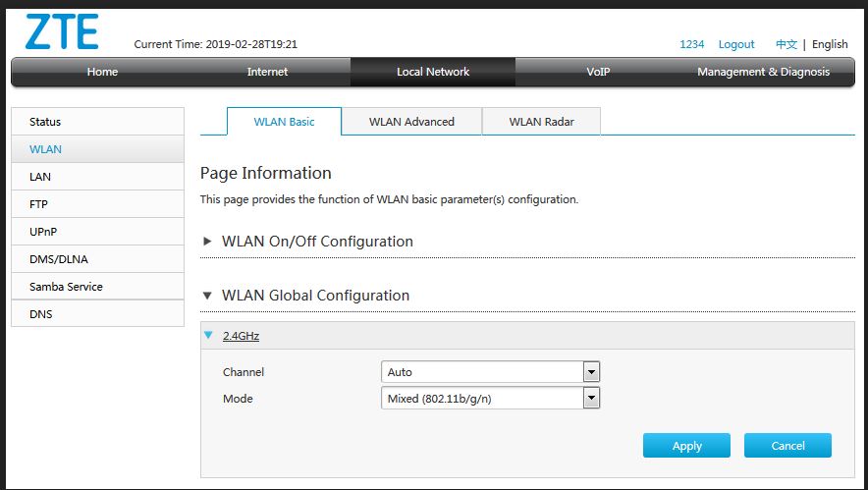The image size is (868, 490).
Task: Collapse WLAN Global Configuration triangle
Action: 207,296
